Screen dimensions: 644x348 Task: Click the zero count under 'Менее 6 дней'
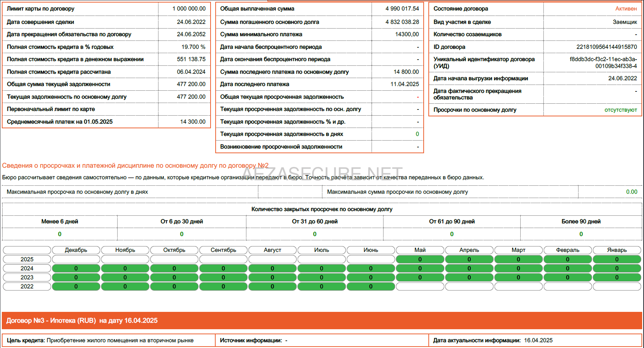pyautogui.click(x=60, y=234)
